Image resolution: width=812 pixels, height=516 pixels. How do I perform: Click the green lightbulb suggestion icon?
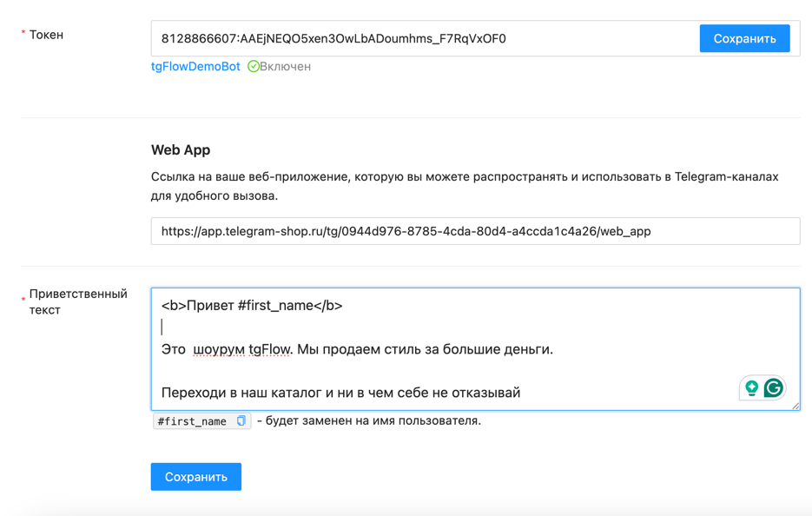pos(751,387)
